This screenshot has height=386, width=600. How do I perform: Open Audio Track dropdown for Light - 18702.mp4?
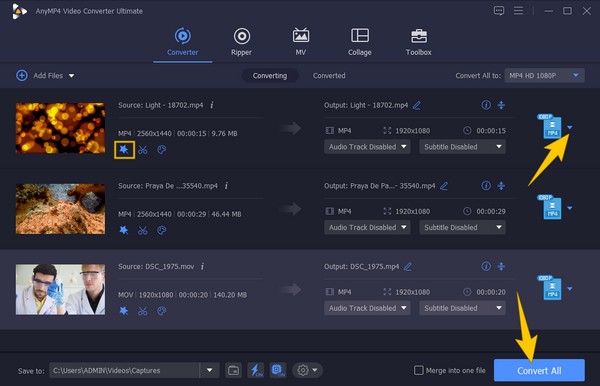pos(367,147)
